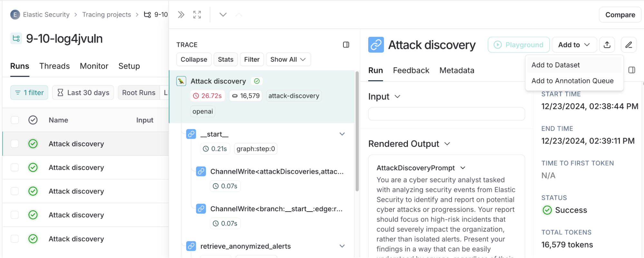
Task: Check the fifth Attack discovery run checkbox
Action: (x=15, y=239)
